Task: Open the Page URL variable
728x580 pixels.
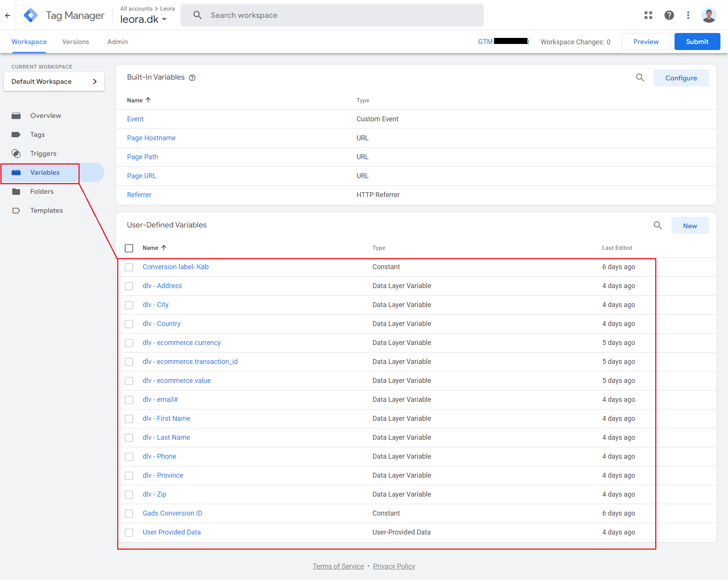Action: click(141, 176)
